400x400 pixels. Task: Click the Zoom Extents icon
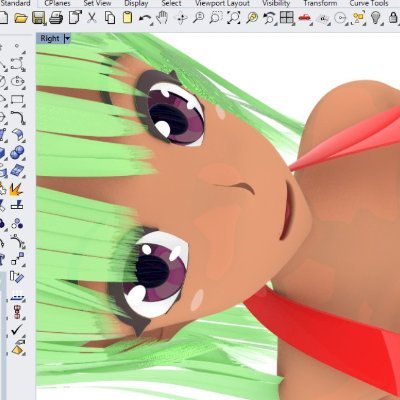[234, 18]
